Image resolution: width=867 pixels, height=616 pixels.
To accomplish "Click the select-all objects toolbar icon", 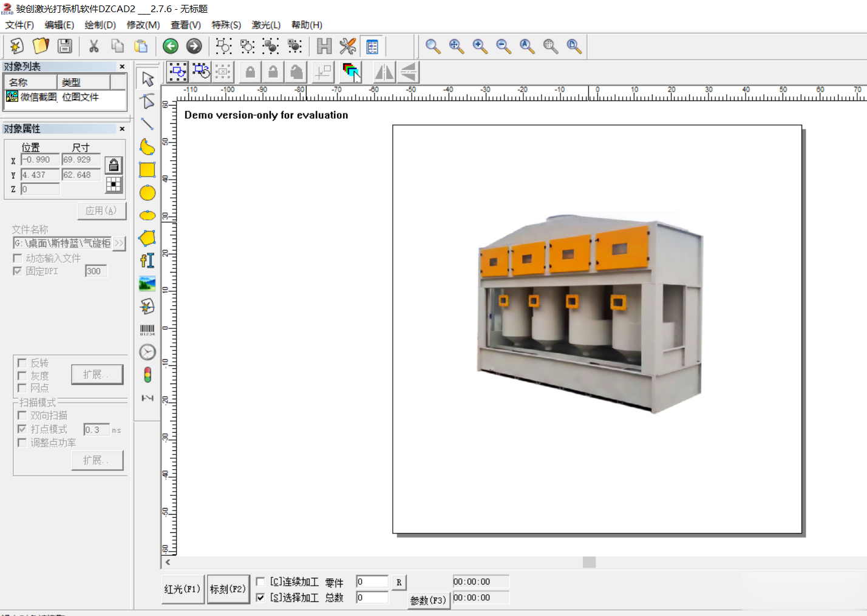I will coord(177,72).
